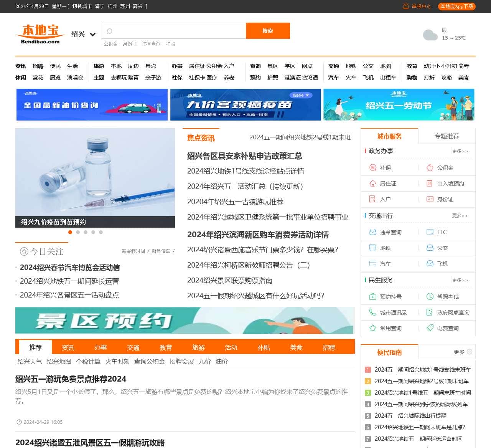Viewport: 491px width, 448px height.
Task: Select the 社保 service icon
Action: pos(372,168)
